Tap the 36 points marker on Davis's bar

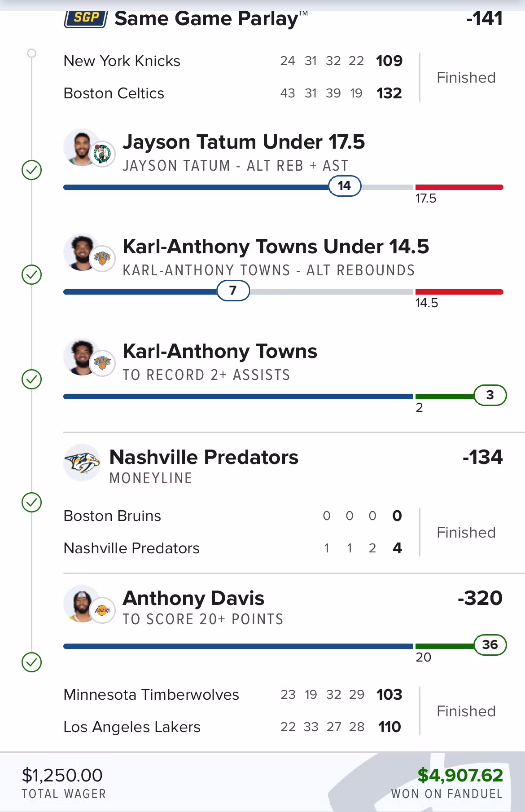pyautogui.click(x=490, y=645)
